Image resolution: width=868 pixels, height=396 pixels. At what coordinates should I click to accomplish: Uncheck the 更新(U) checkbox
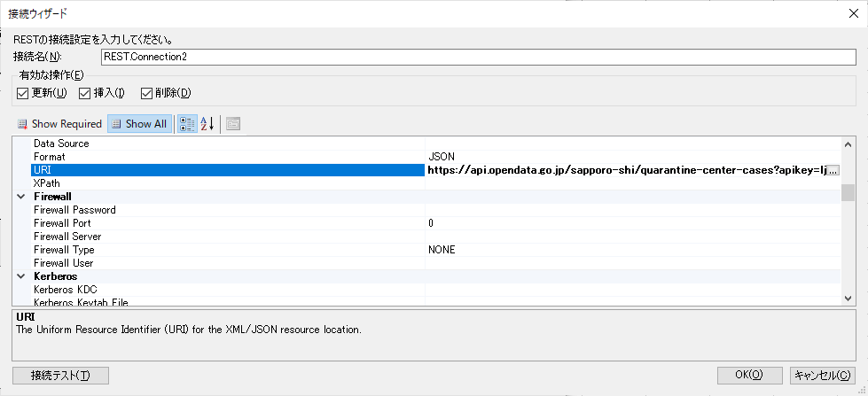pyautogui.click(x=23, y=93)
